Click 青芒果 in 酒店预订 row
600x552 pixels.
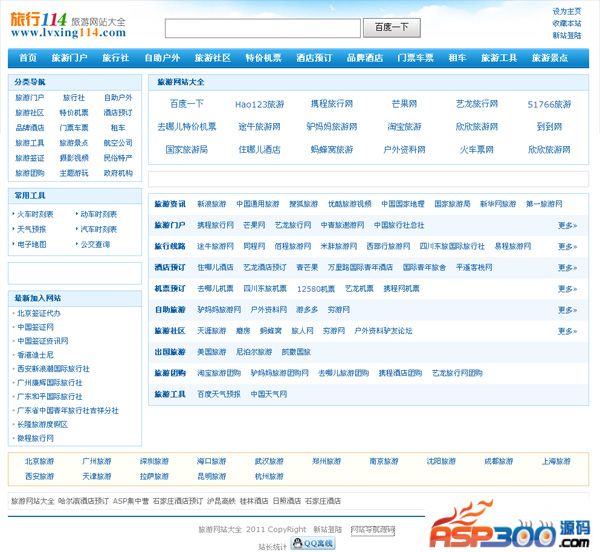click(x=307, y=267)
